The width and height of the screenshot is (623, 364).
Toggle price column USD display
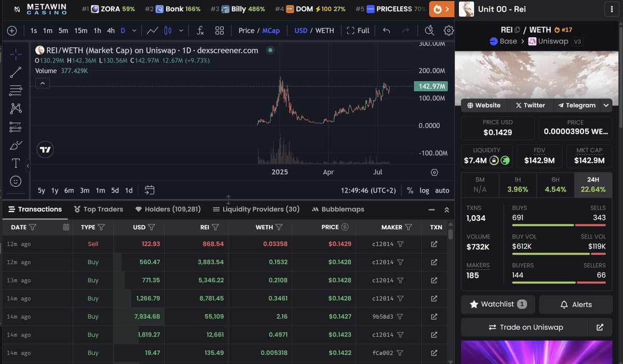tap(345, 227)
